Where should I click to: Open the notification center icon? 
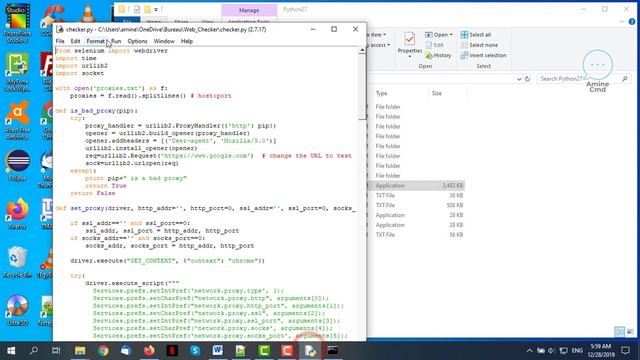point(626,351)
